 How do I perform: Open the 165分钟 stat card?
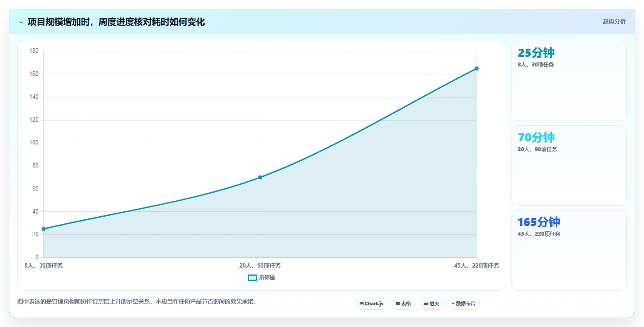(x=569, y=250)
